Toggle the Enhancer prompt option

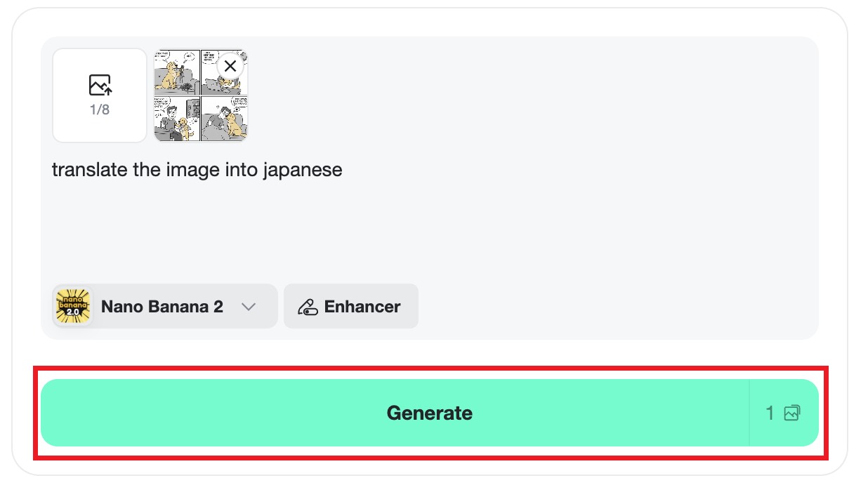(x=351, y=307)
